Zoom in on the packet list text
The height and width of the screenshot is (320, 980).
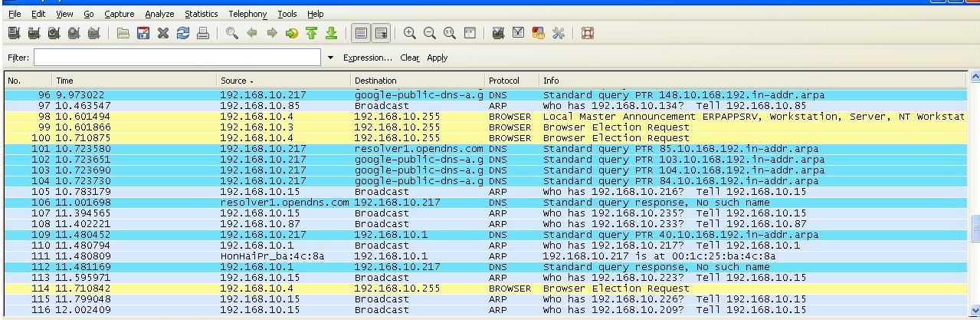(x=410, y=33)
